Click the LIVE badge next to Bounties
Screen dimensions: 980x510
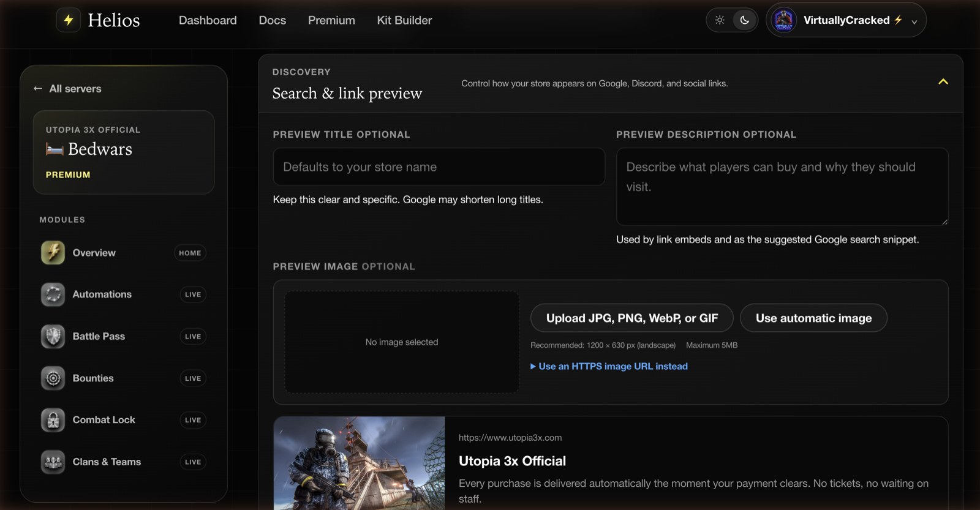(x=193, y=378)
